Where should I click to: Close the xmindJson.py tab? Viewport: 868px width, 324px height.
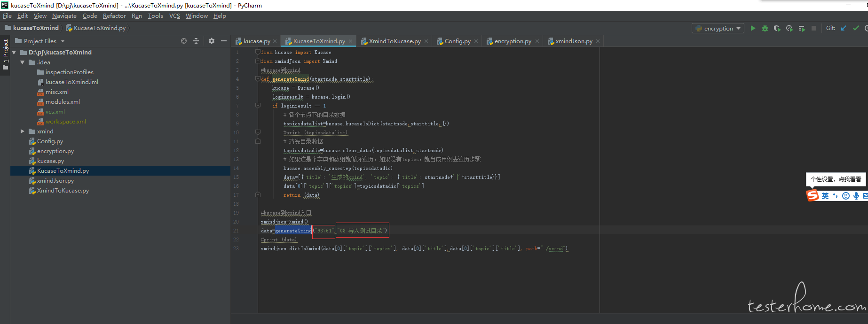tap(598, 41)
